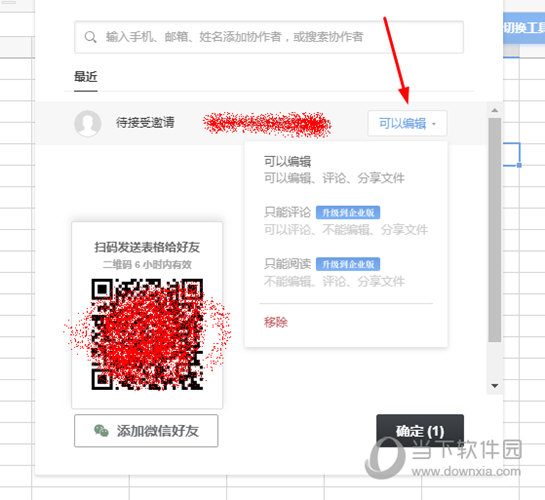Click the 添加微信好友 button
Image resolution: width=545 pixels, height=500 pixels.
click(146, 431)
